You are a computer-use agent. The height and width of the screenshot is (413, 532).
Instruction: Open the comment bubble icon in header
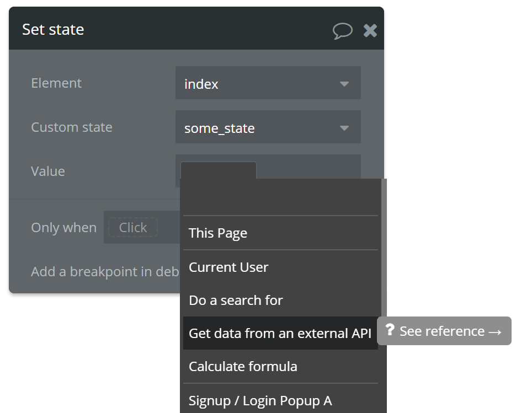(x=342, y=30)
